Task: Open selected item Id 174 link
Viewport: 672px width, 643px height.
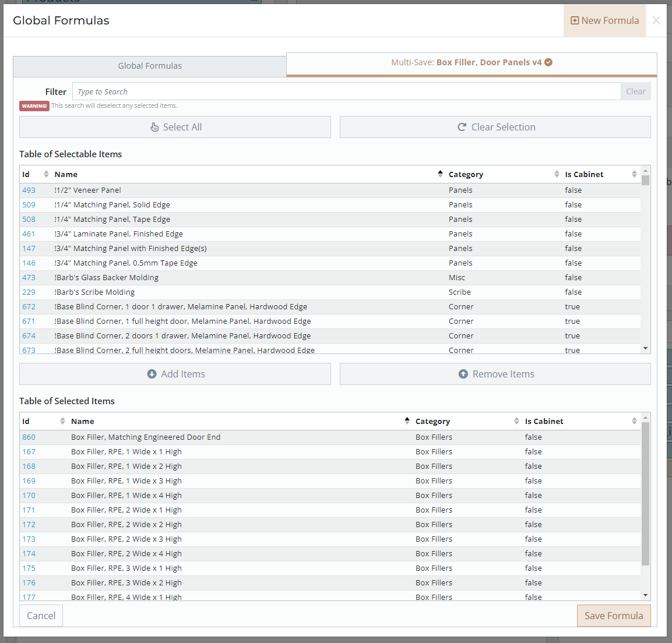Action: (29, 553)
